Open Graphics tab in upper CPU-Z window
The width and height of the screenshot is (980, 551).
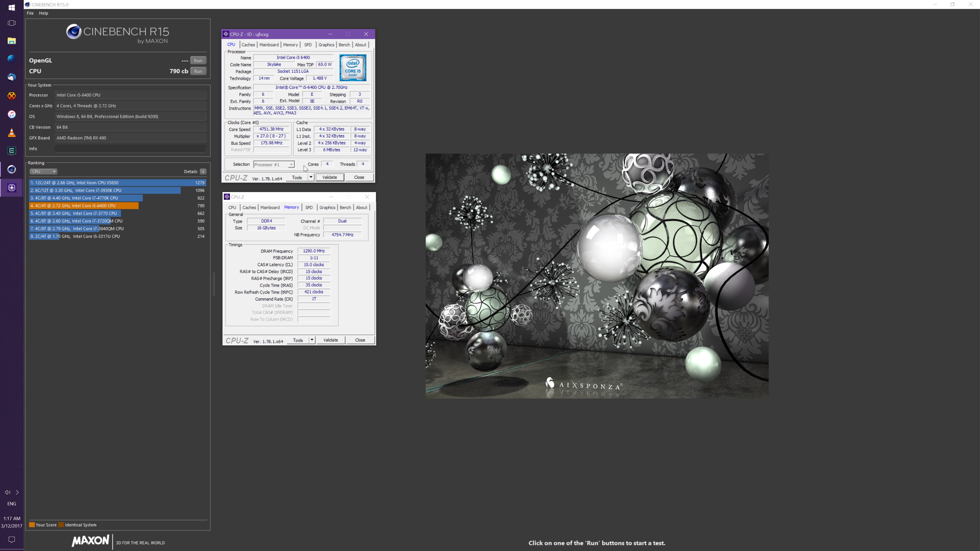[x=326, y=45]
